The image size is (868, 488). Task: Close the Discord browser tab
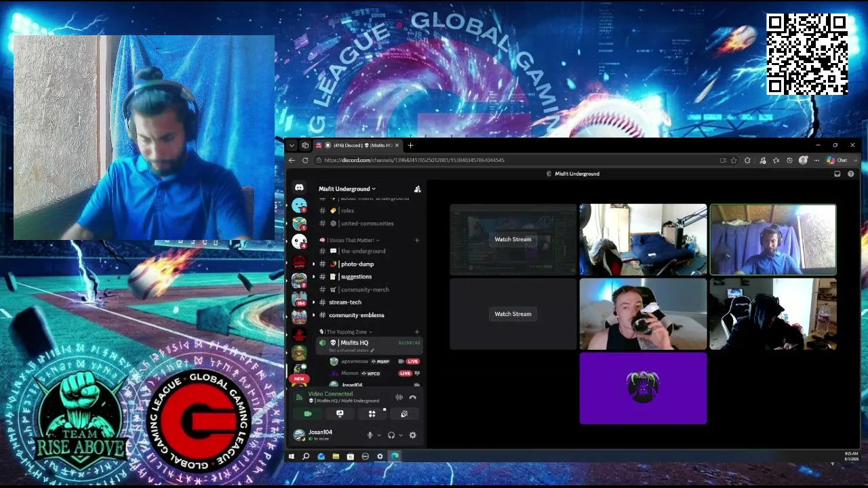[397, 146]
